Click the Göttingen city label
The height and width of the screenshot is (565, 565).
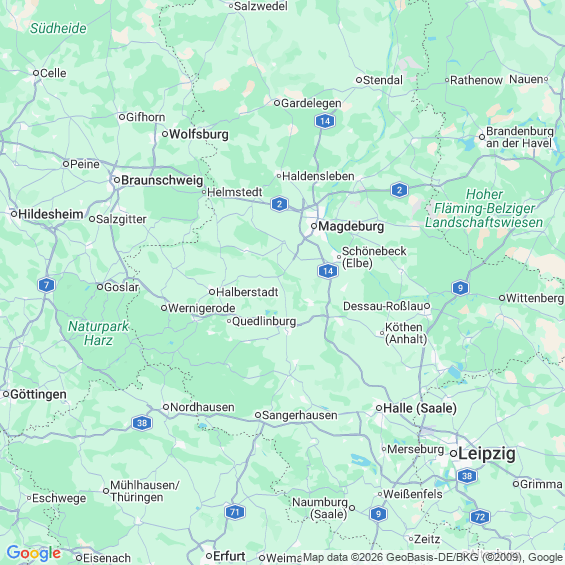pyautogui.click(x=38, y=394)
